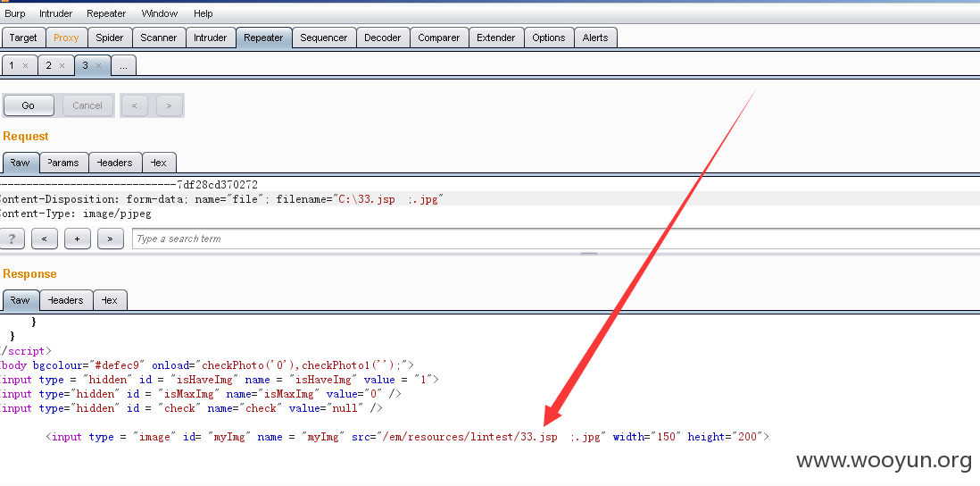Click the src path /em/resources/lintest/33.jsp in response
This screenshot has height=486, width=980.
pyautogui.click(x=470, y=437)
